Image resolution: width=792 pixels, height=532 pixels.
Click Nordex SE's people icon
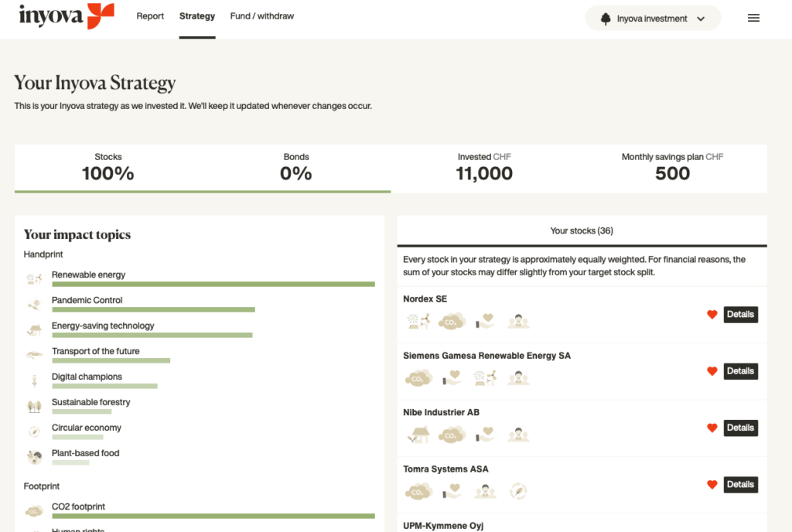pos(518,321)
